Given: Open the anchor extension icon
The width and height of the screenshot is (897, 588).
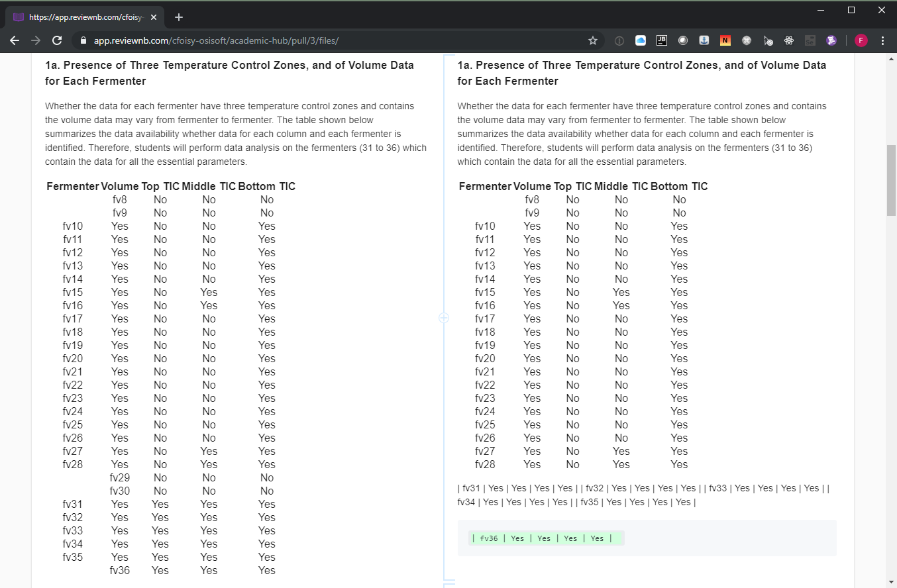Looking at the screenshot, I should click(704, 40).
